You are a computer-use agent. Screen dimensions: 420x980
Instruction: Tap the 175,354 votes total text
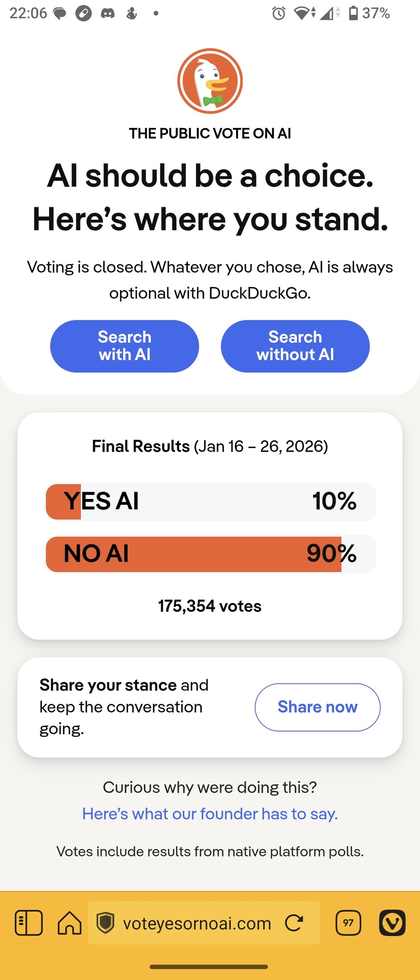pyautogui.click(x=210, y=606)
